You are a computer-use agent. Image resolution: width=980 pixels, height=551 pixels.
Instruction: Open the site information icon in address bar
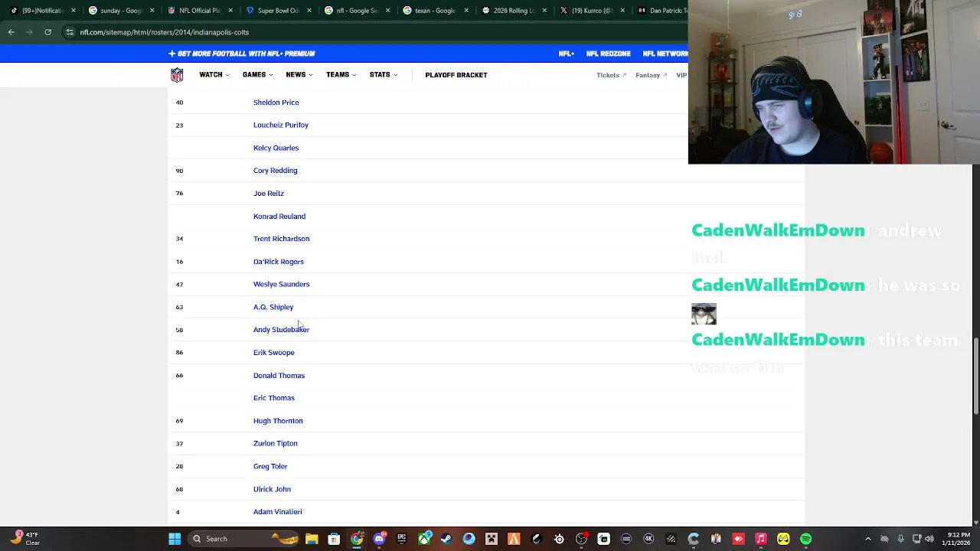coord(70,32)
